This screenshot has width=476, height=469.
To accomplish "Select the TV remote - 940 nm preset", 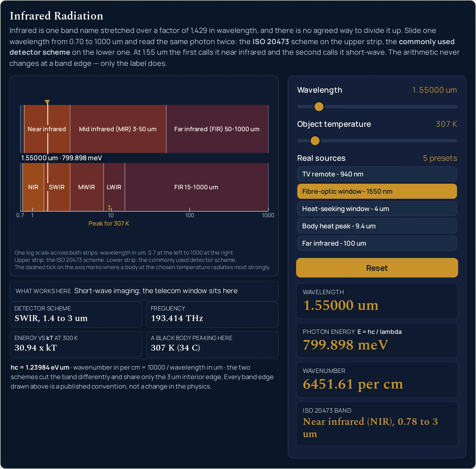I will click(x=377, y=174).
